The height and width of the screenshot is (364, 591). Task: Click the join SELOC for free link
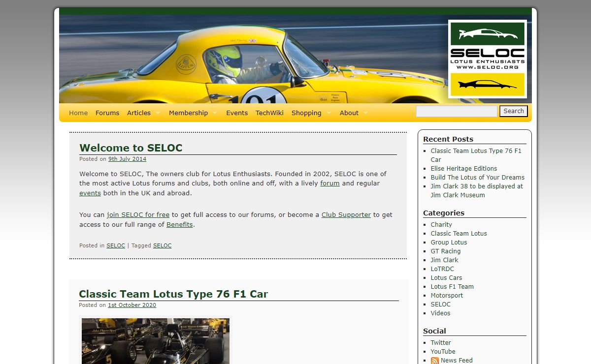click(138, 214)
